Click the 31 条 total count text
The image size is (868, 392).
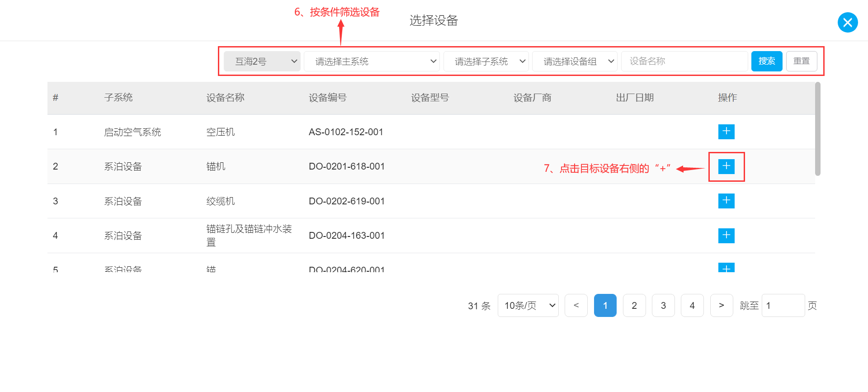tap(479, 306)
